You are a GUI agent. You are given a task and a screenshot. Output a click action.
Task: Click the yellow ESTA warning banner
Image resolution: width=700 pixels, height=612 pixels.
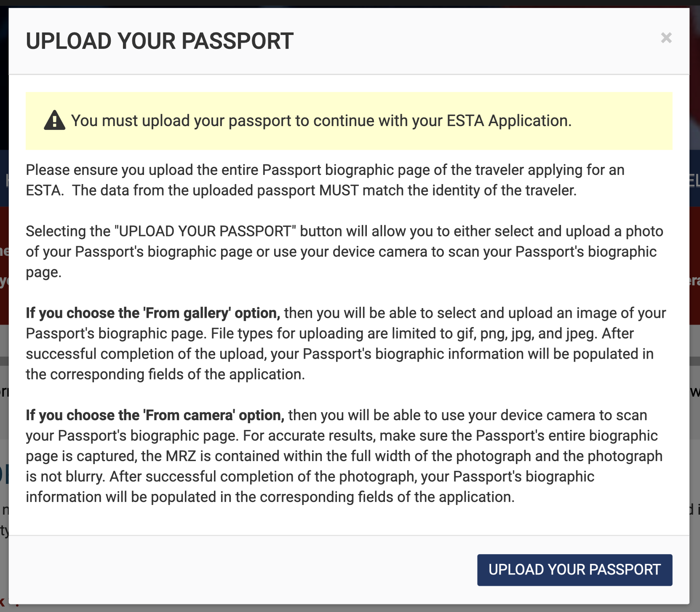pos(350,121)
